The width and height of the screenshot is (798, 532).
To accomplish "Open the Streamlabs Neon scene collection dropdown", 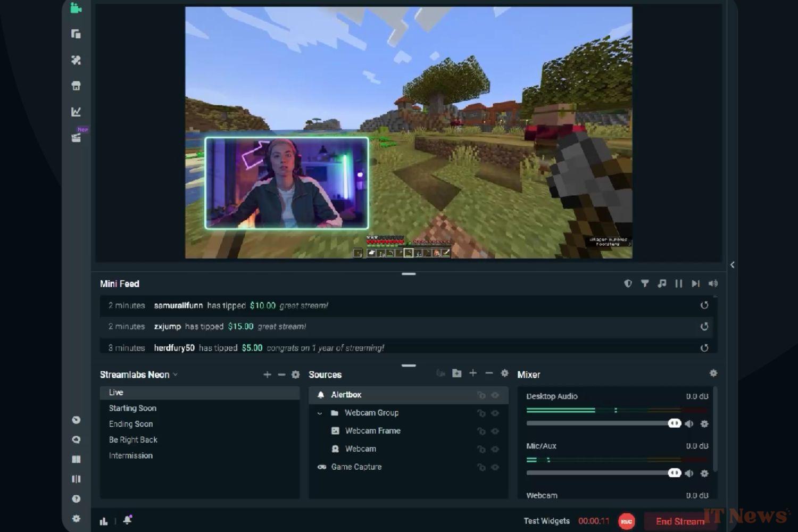I will pyautogui.click(x=175, y=375).
